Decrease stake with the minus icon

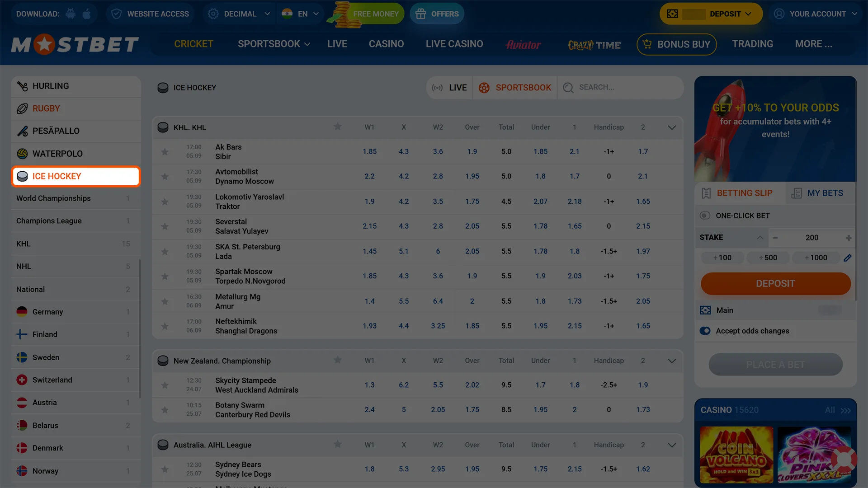pyautogui.click(x=775, y=238)
